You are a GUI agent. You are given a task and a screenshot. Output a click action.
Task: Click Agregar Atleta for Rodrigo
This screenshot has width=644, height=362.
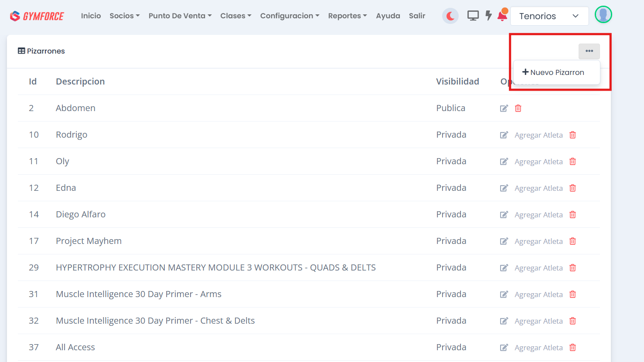click(x=538, y=135)
